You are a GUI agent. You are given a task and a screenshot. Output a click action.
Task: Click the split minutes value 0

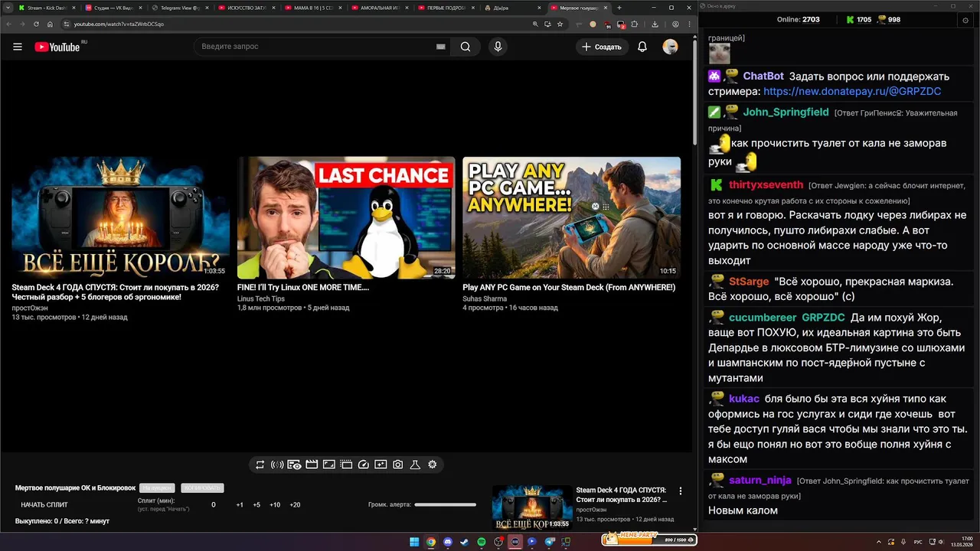tap(214, 505)
